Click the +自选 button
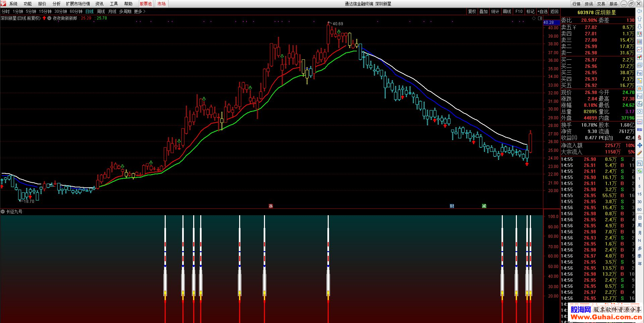This screenshot has height=323, width=644. 542,11
